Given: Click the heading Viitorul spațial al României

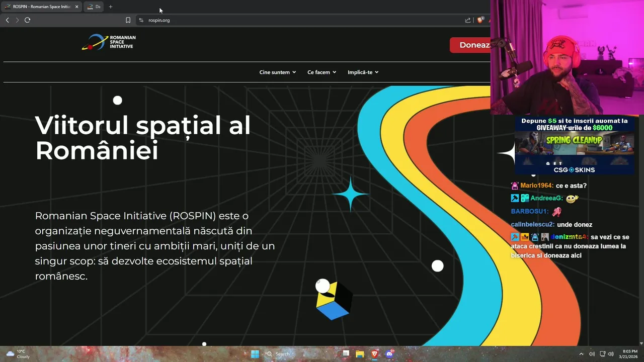Looking at the screenshot, I should (x=143, y=138).
